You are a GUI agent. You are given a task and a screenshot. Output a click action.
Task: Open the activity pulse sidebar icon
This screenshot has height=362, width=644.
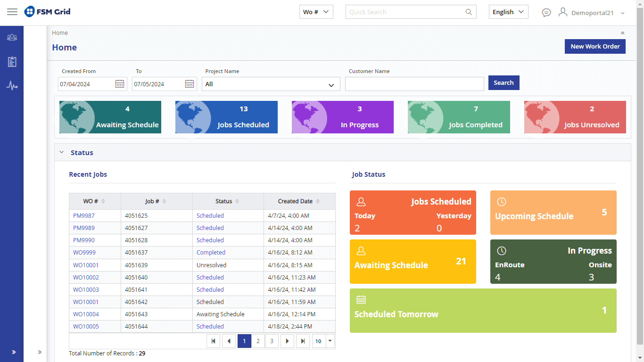coord(12,86)
